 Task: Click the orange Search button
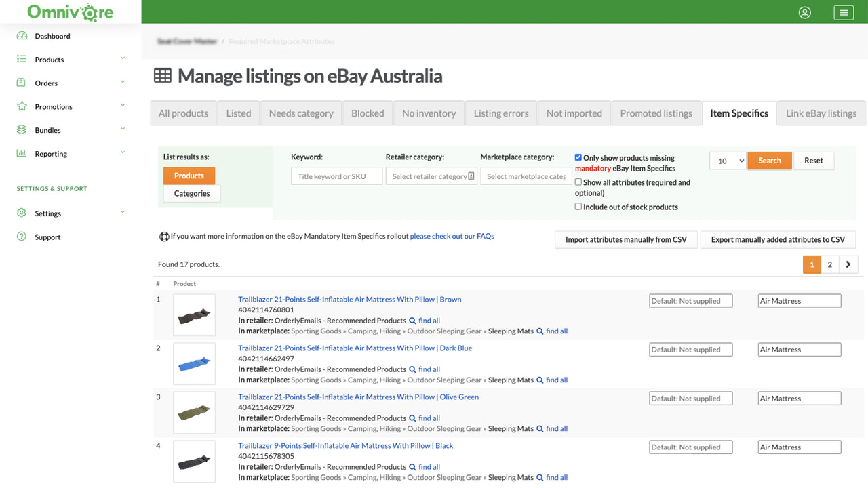click(770, 161)
